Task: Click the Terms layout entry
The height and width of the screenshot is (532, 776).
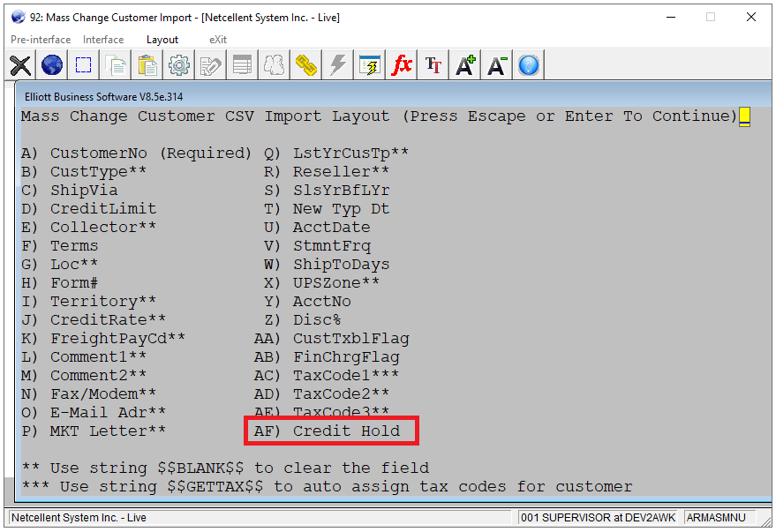Action: [59, 246]
